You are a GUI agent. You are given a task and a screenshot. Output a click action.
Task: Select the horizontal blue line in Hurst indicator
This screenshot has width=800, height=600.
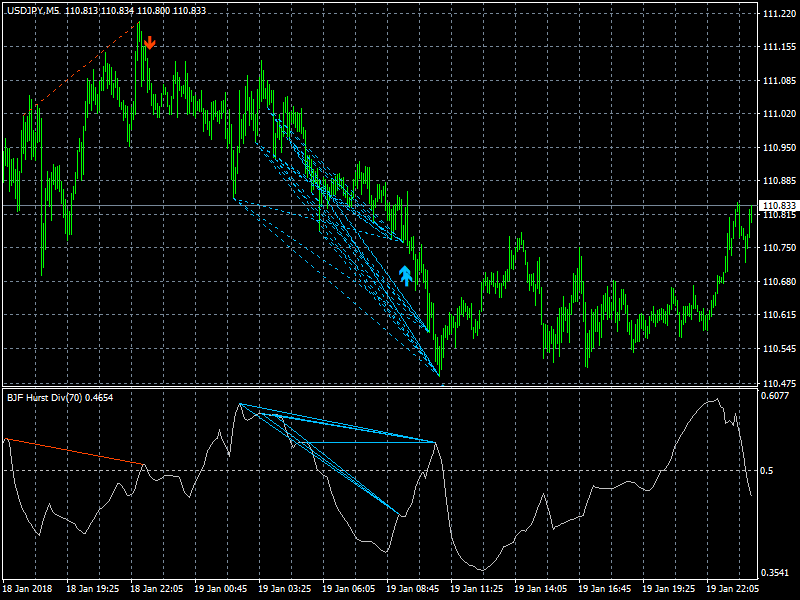coord(371,442)
